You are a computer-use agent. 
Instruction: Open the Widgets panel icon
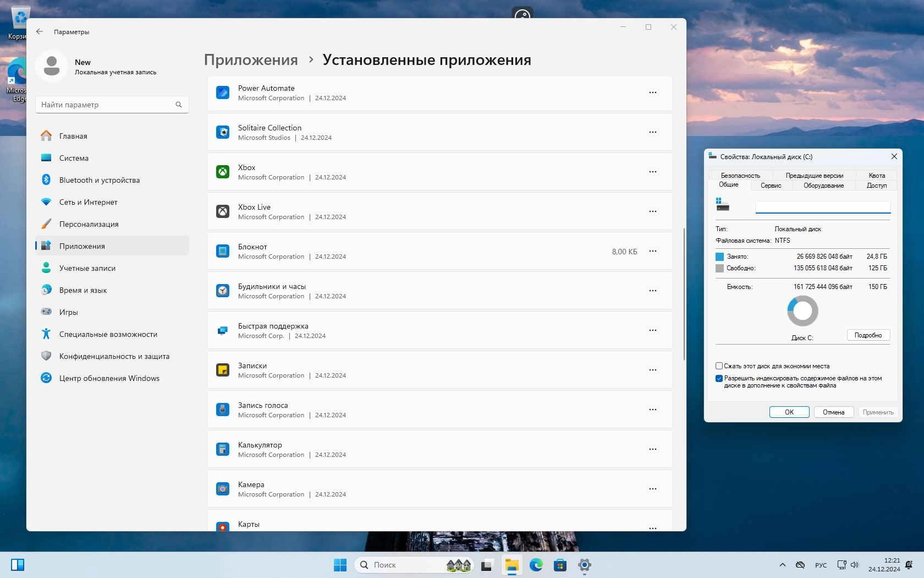coord(18,565)
